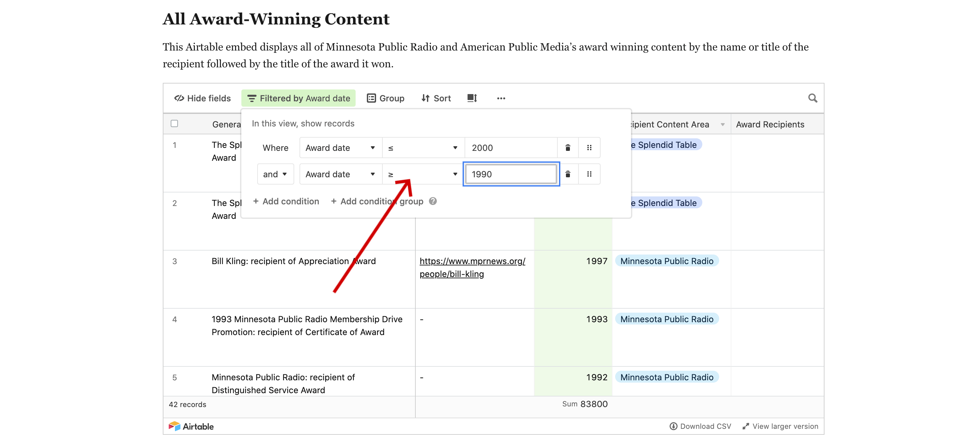The image size is (980, 446).
Task: Open the second condition's Award date field dropdown
Action: [340, 174]
